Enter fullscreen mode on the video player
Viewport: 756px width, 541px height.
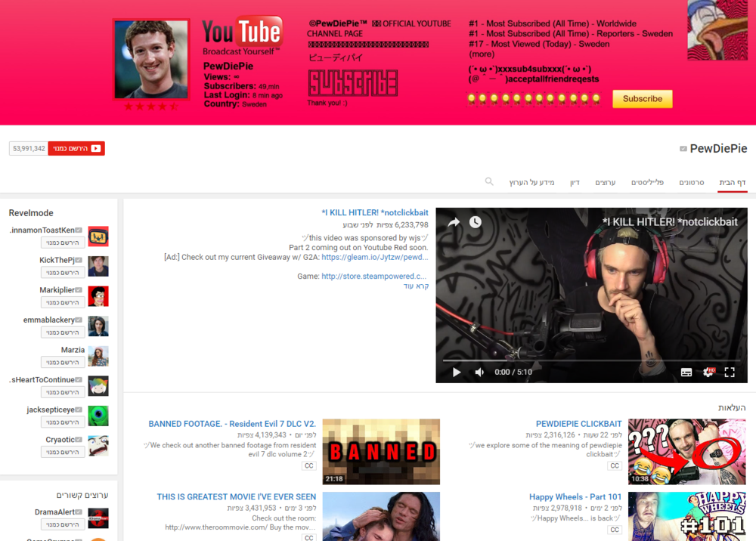730,371
